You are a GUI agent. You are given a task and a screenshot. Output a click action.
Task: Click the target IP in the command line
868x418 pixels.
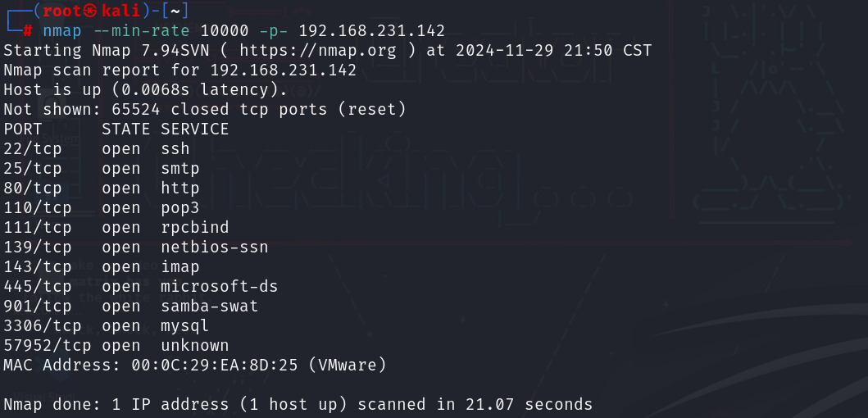click(371, 30)
